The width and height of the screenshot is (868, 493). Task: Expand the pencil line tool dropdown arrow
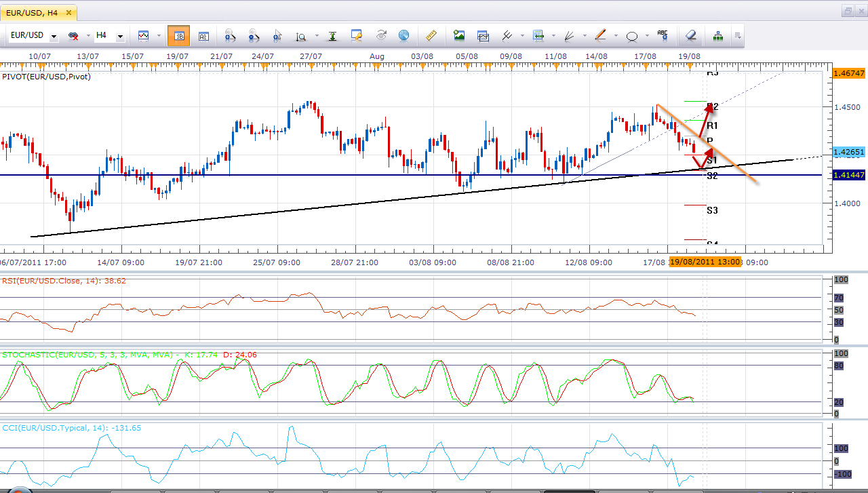pos(615,36)
